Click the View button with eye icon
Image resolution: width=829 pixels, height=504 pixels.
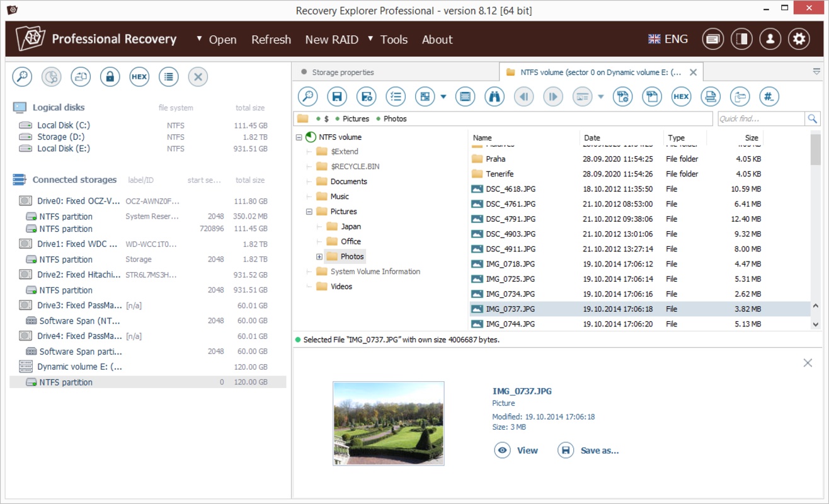click(x=517, y=450)
